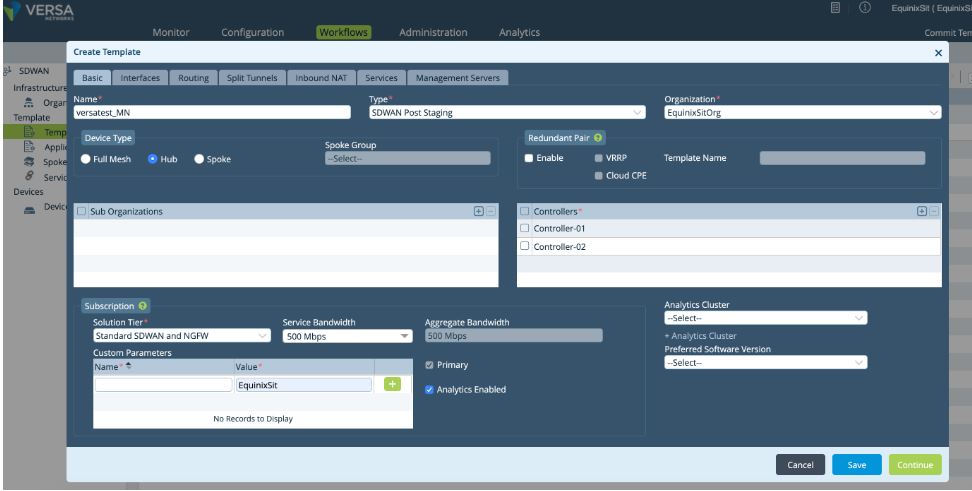Expand the Service Bandwidth dropdown
This screenshot has width=972, height=491.
tap(347, 337)
